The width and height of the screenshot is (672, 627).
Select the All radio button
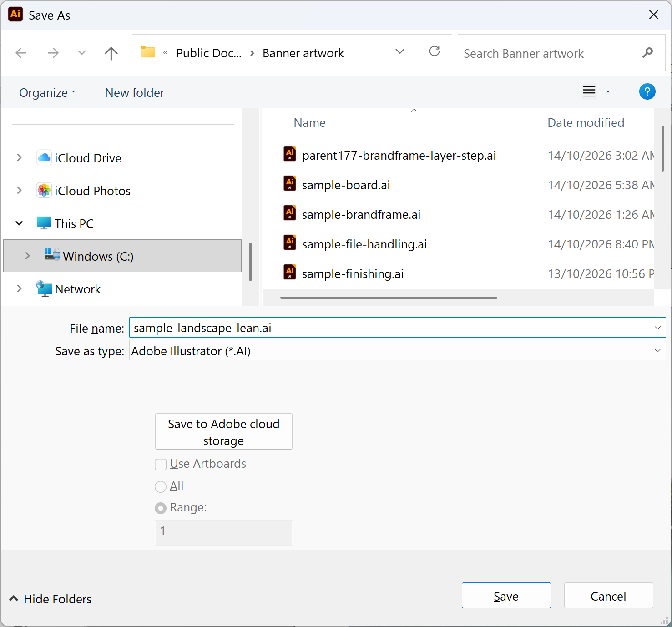161,487
